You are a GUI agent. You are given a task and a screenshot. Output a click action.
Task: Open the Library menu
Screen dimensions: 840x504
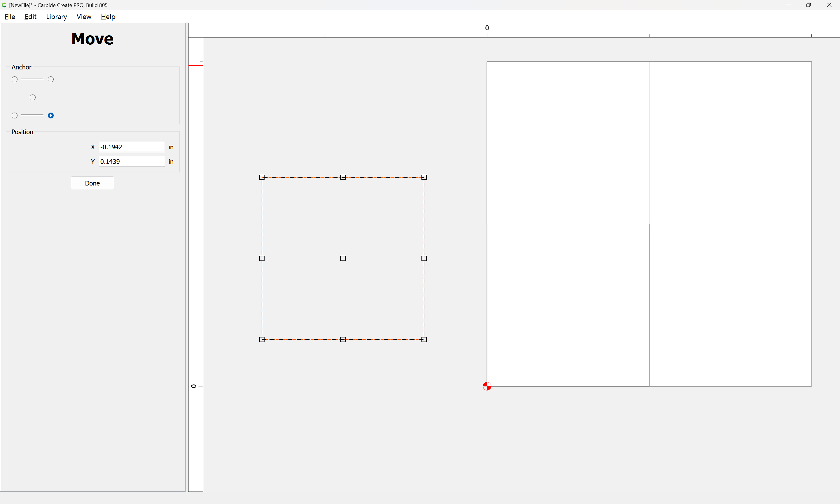56,17
